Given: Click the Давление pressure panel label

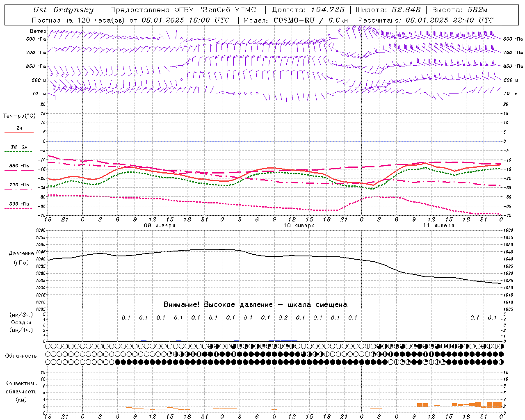Looking at the screenshot, I should 21,253.
